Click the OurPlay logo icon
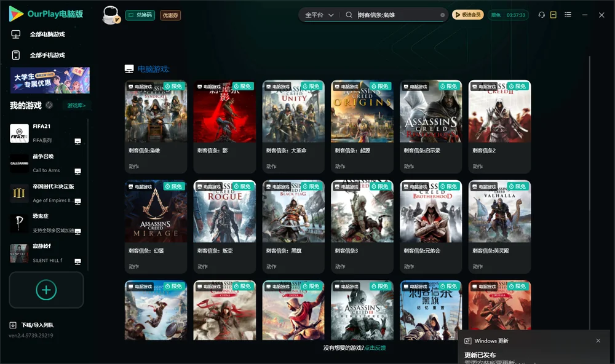Screen dimensions: 615x364 pos(16,14)
